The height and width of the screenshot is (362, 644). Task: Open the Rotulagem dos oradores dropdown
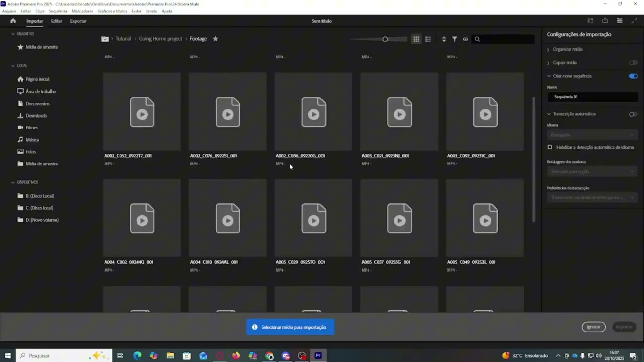593,172
